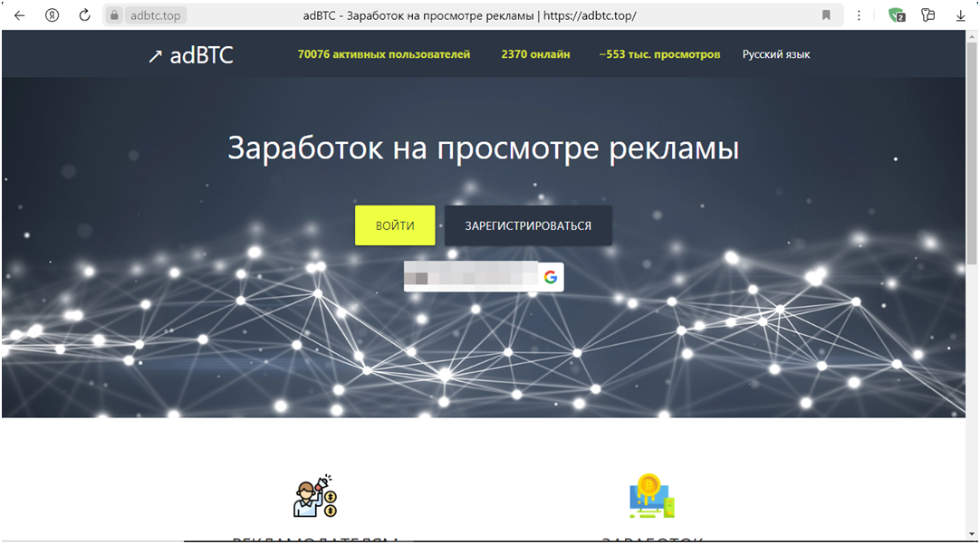Bookmark the page with the bookmark icon

tap(826, 15)
